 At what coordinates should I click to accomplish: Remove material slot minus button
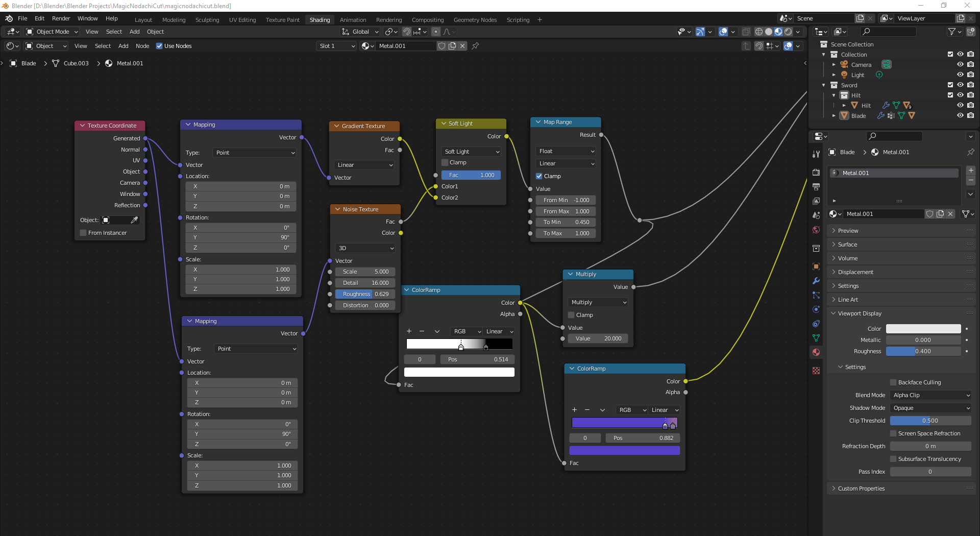(971, 181)
